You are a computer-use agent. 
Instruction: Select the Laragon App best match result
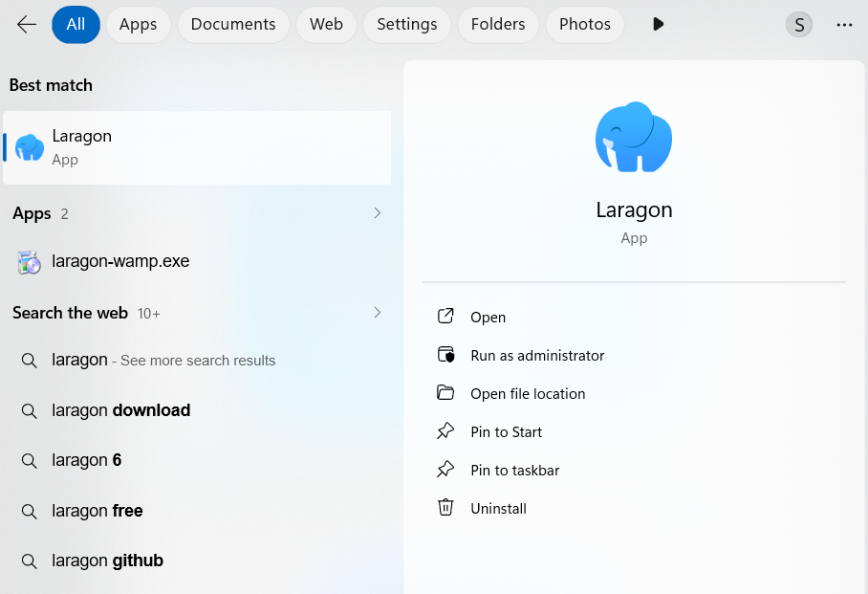coord(197,147)
